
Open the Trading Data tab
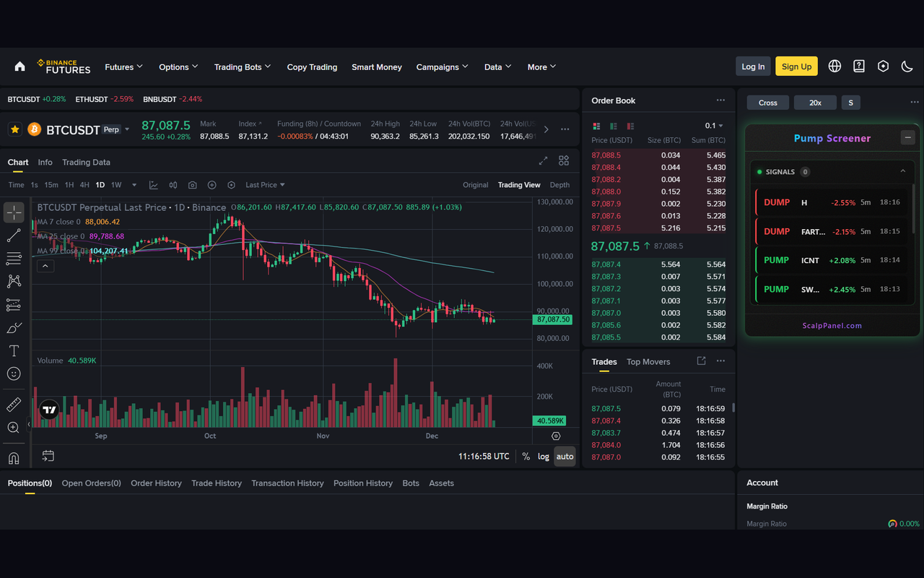pos(86,162)
